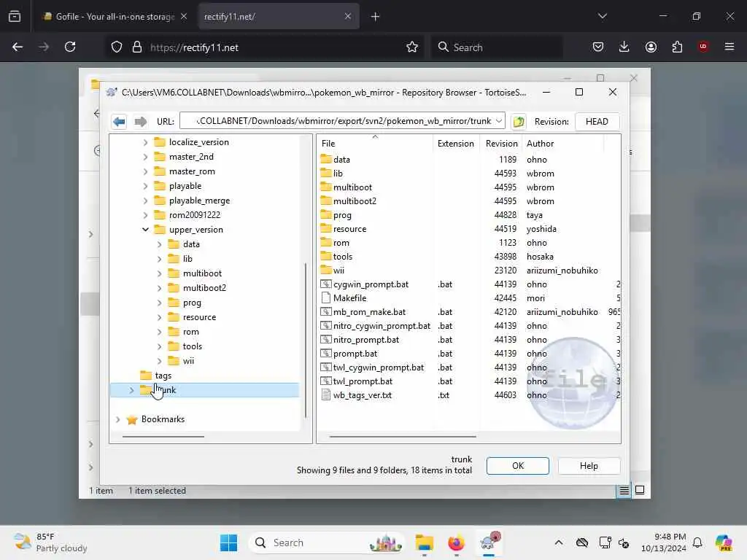The height and width of the screenshot is (560, 747).
Task: Open the HEAD revision selector
Action: pos(597,122)
